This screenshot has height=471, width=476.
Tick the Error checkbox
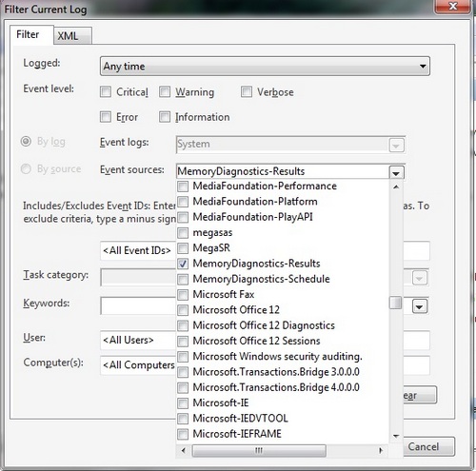(106, 117)
